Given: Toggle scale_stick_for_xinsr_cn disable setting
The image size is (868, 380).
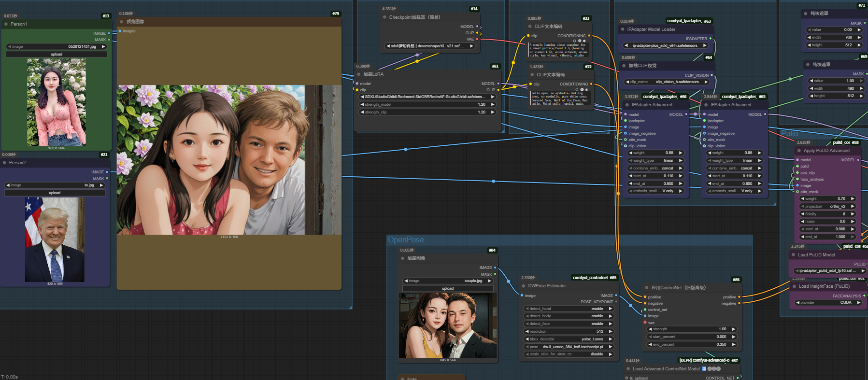Looking at the screenshot, I should pyautogui.click(x=569, y=354).
